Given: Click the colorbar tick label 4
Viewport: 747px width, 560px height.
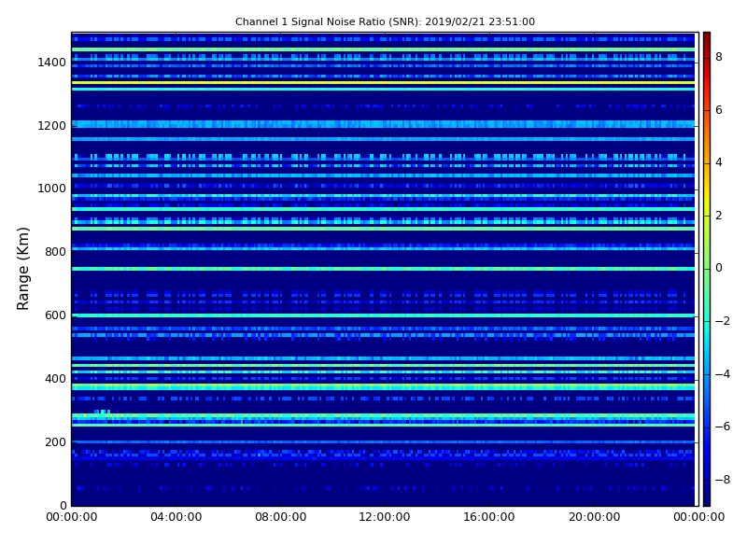Looking at the screenshot, I should click(x=719, y=162).
